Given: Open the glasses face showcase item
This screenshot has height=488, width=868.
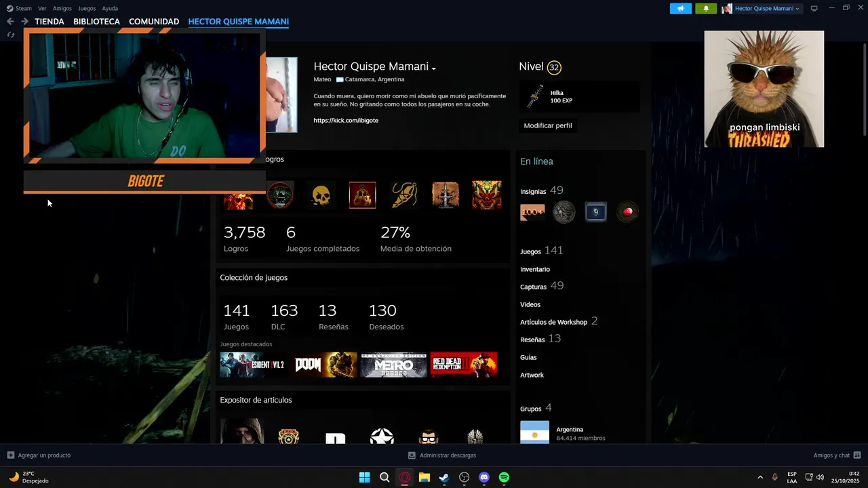Looking at the screenshot, I should pos(429,436).
